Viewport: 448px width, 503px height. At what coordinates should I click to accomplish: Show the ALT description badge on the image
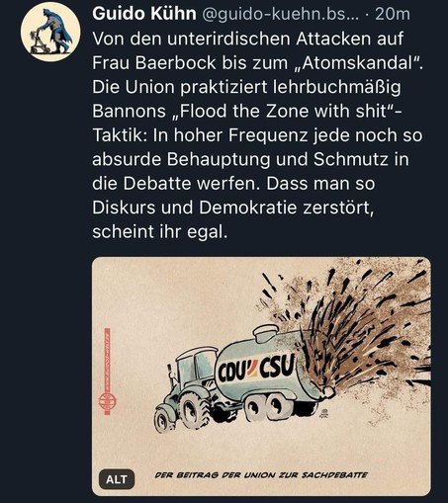117,479
